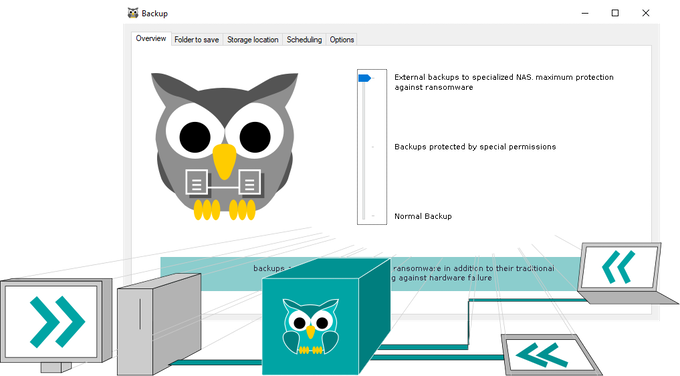Open the Overview tab
The image size is (680, 376).
click(151, 39)
